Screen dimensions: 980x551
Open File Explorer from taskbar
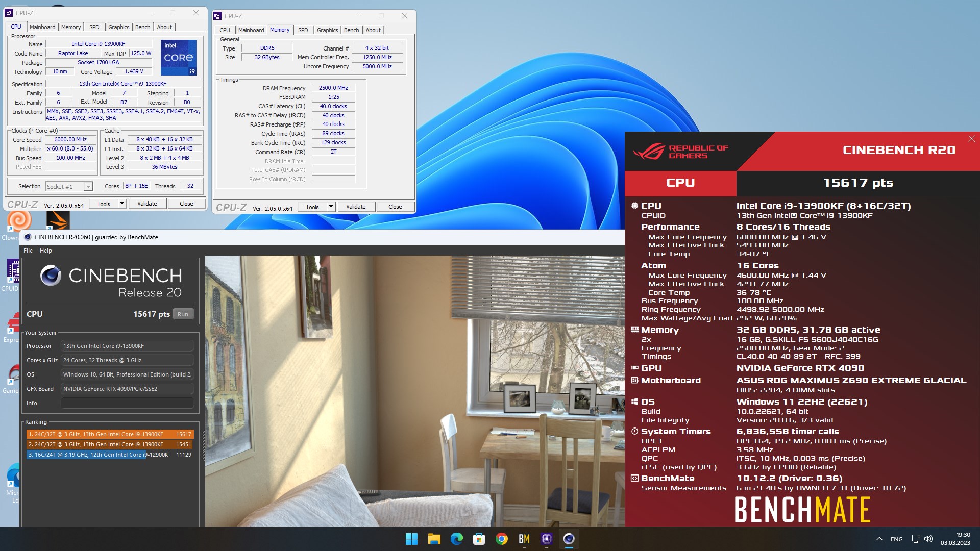point(434,539)
